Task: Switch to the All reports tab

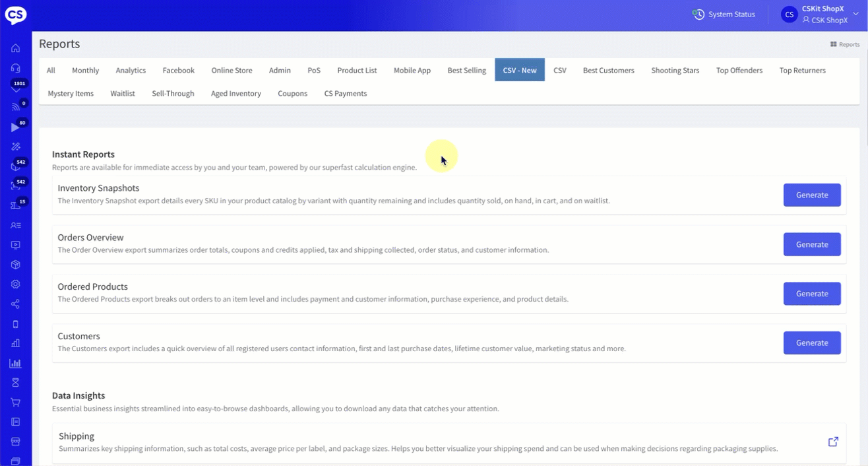Action: click(51, 70)
